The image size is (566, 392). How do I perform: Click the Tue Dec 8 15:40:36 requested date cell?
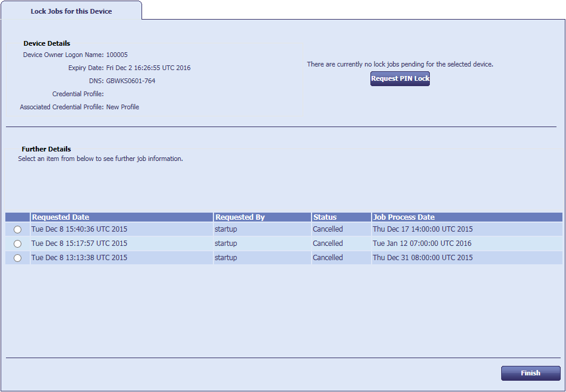coord(79,229)
